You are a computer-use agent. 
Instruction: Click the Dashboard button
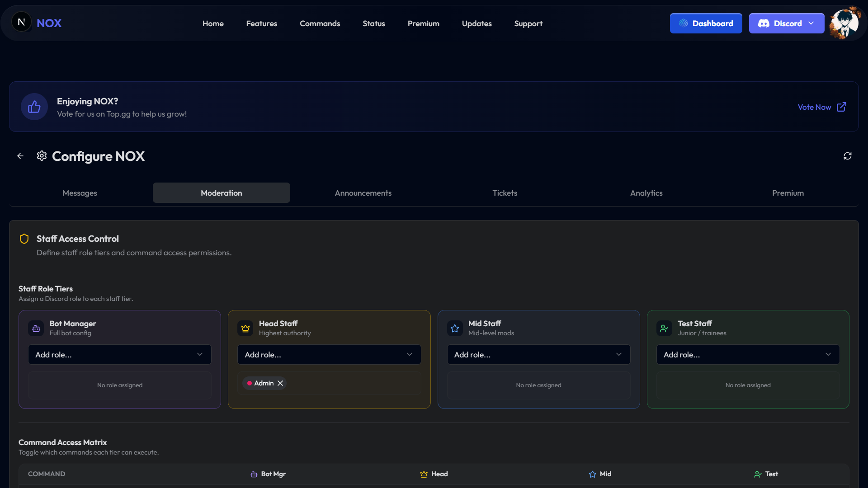[706, 23]
